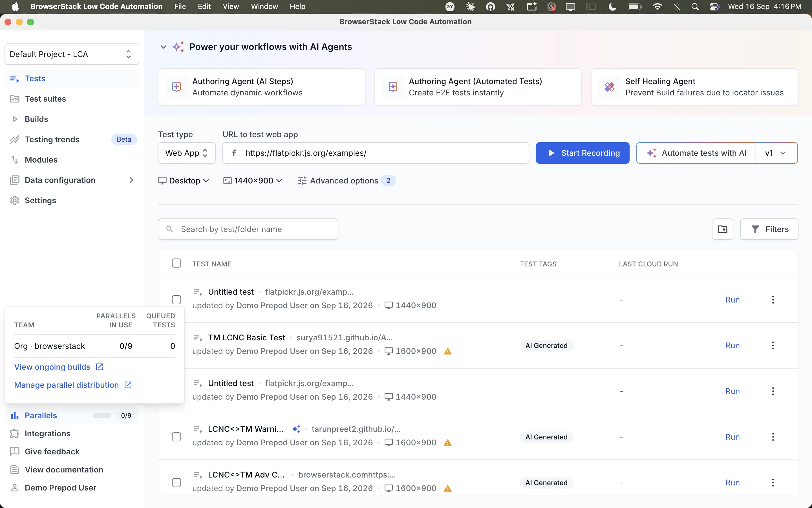
Task: Open the File menu
Action: (x=180, y=7)
